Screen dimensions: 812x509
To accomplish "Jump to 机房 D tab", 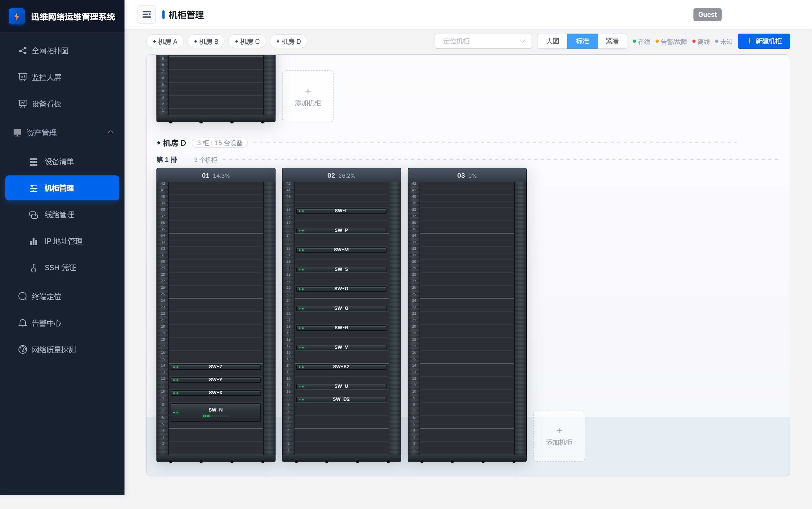I will click(x=288, y=41).
